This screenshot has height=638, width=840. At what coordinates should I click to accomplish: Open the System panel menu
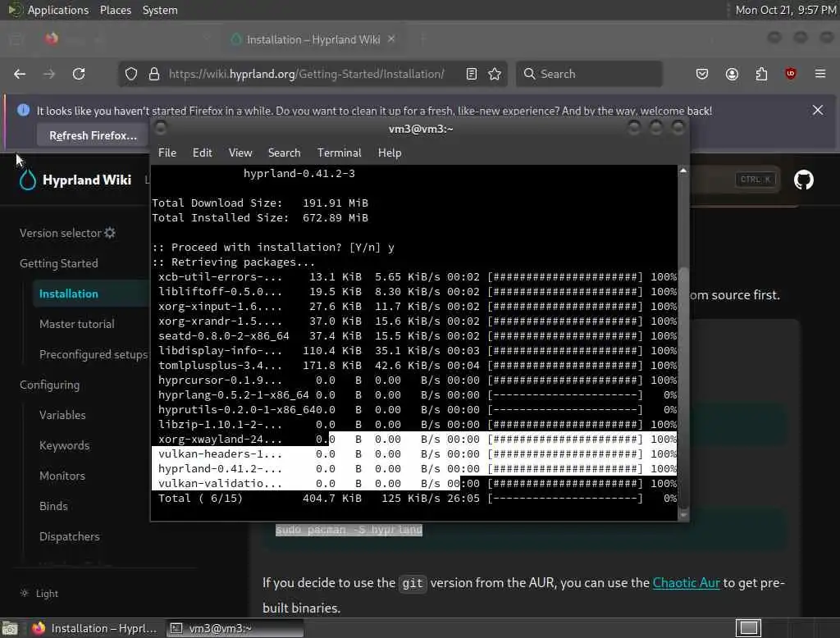(x=160, y=10)
